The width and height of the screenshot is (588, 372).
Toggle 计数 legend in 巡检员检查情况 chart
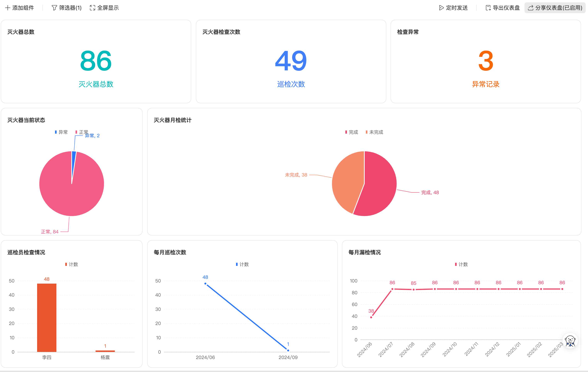[71, 264]
